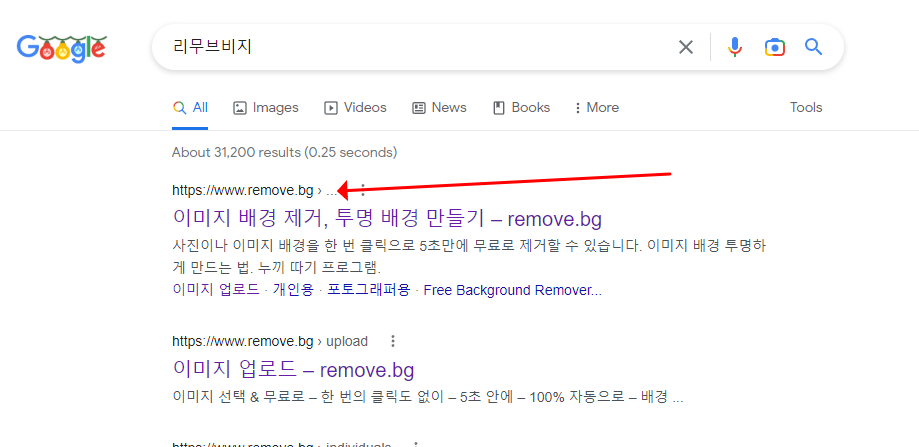919x447 pixels.
Task: Open three-dot menu beside upload result URL
Action: 393,341
